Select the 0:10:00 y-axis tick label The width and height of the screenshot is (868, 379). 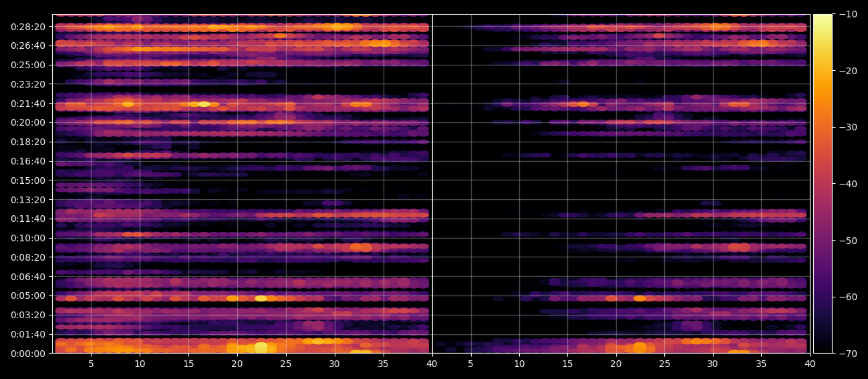point(28,238)
